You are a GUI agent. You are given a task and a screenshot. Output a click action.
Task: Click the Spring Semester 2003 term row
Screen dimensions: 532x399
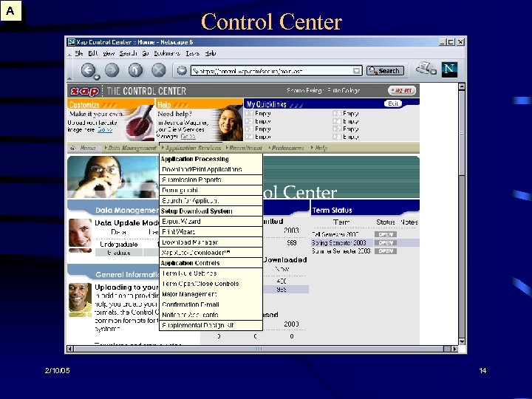coord(365,243)
